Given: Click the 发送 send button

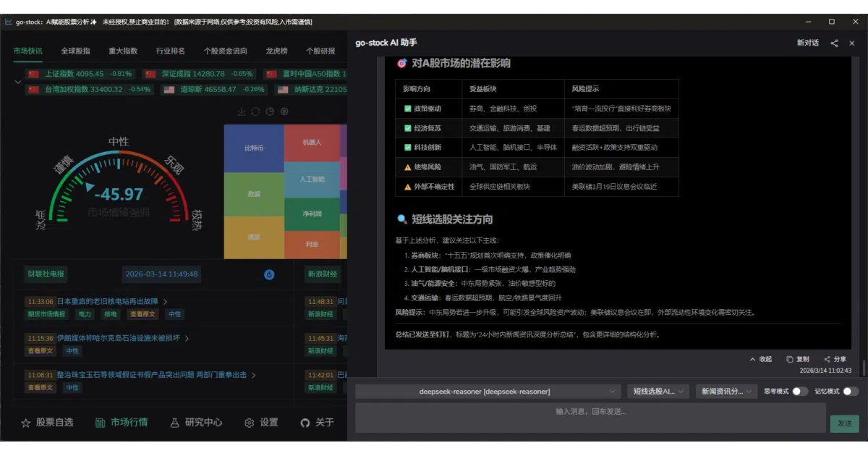Looking at the screenshot, I should click(844, 423).
